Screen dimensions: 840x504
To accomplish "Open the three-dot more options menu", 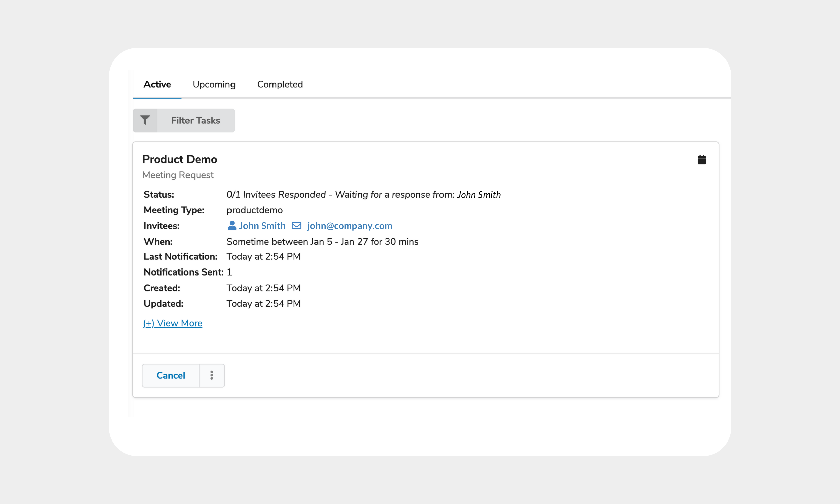I will click(212, 375).
